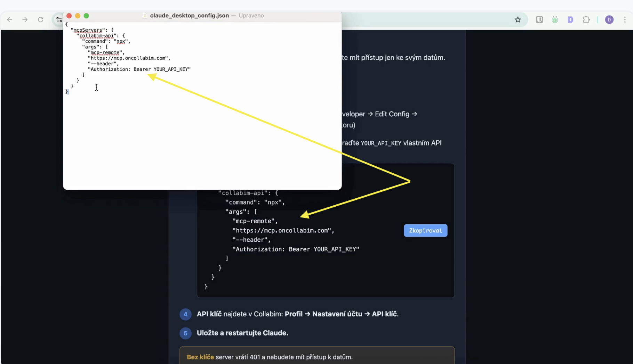
Task: Open the site information controls icon
Action: (58, 20)
